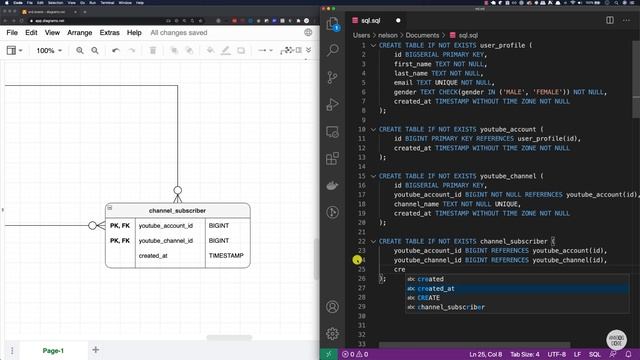Click the feedback icon in status bar
The height and width of the screenshot is (360, 640).
(x=613, y=354)
